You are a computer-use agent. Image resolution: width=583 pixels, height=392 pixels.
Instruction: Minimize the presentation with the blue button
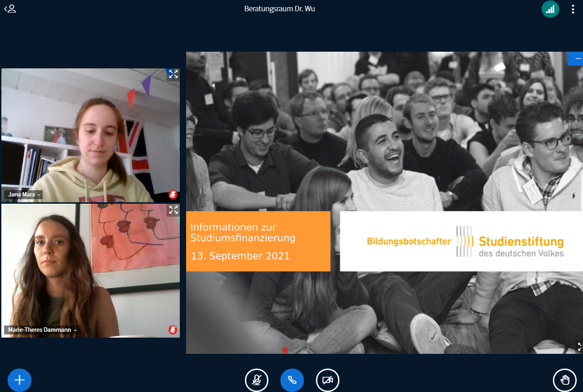coord(576,58)
